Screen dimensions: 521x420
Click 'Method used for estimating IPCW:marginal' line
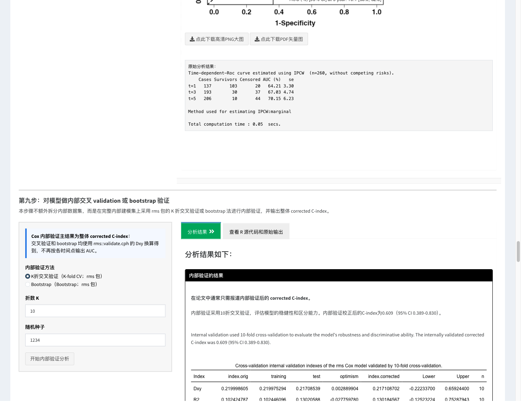(x=240, y=111)
